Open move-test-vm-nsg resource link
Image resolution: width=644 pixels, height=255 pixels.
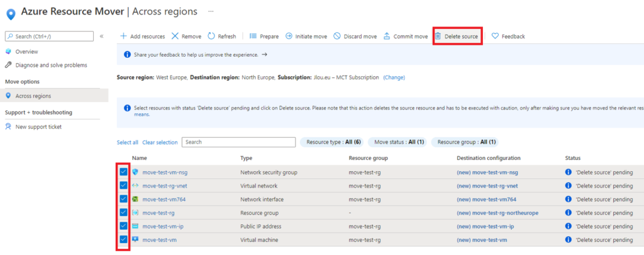[x=165, y=173]
